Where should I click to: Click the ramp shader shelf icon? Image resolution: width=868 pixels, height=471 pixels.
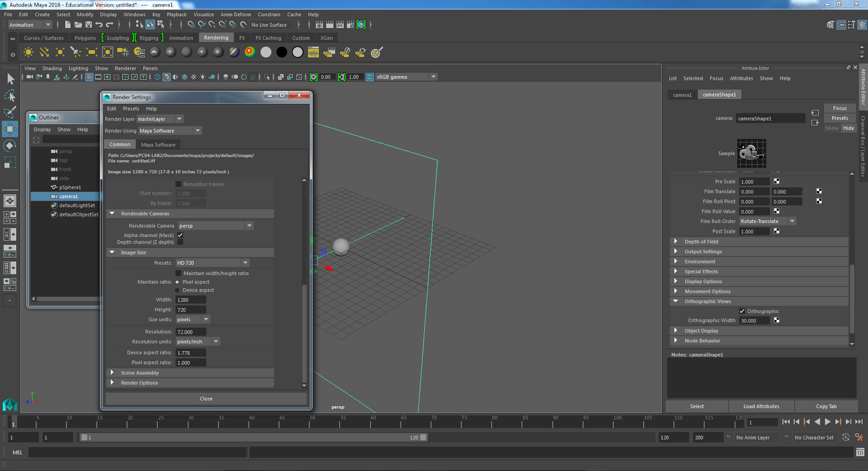click(x=250, y=52)
